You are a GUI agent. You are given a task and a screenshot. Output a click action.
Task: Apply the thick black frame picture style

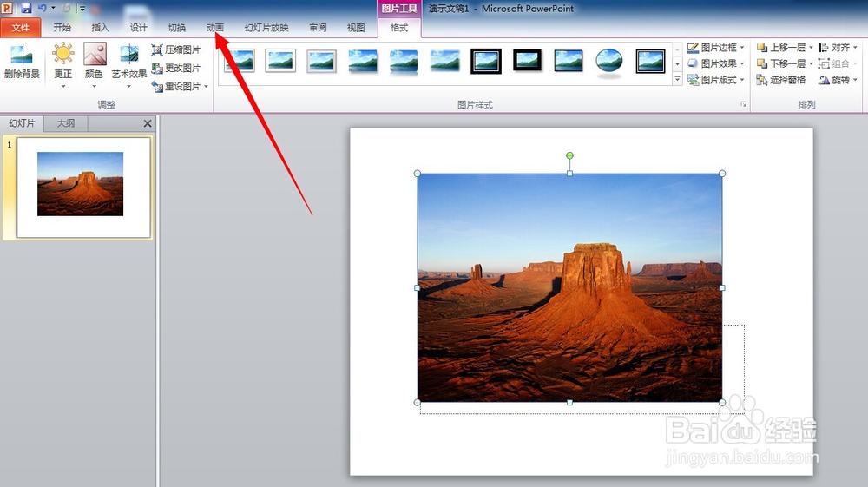(527, 60)
